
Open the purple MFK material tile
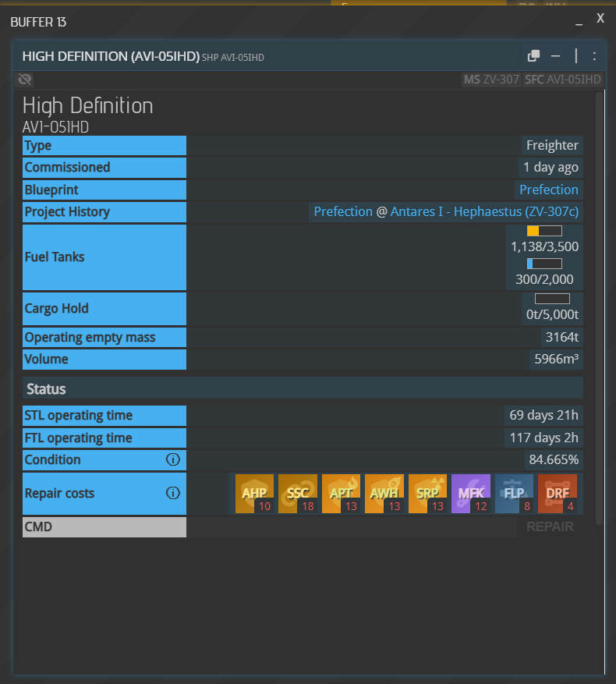(470, 493)
